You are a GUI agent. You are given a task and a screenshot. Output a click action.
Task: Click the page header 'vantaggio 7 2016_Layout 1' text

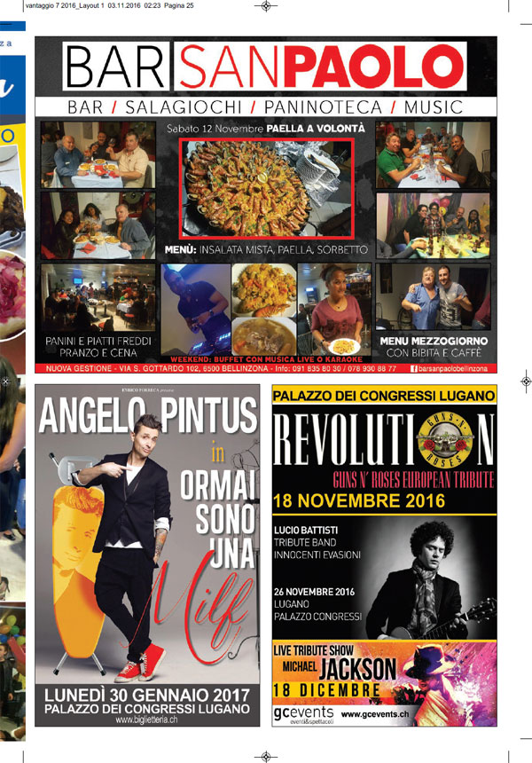click(x=65, y=6)
